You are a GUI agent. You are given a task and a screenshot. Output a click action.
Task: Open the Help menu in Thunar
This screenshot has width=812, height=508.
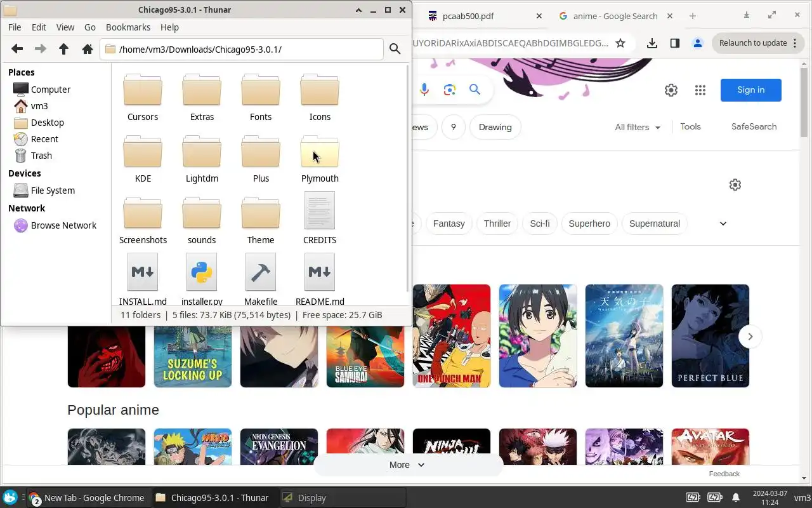coord(169,27)
